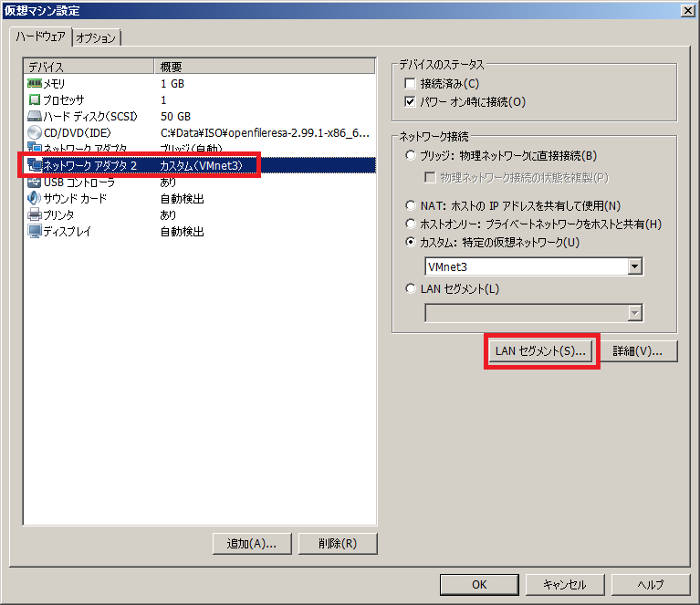Switch to the オプション tab
700x605 pixels.
[x=96, y=38]
